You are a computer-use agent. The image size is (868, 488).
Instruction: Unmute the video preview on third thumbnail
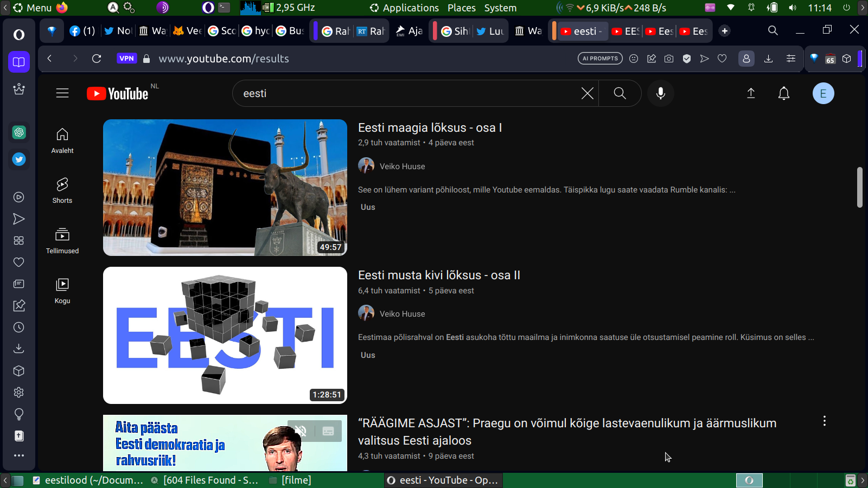[301, 431]
